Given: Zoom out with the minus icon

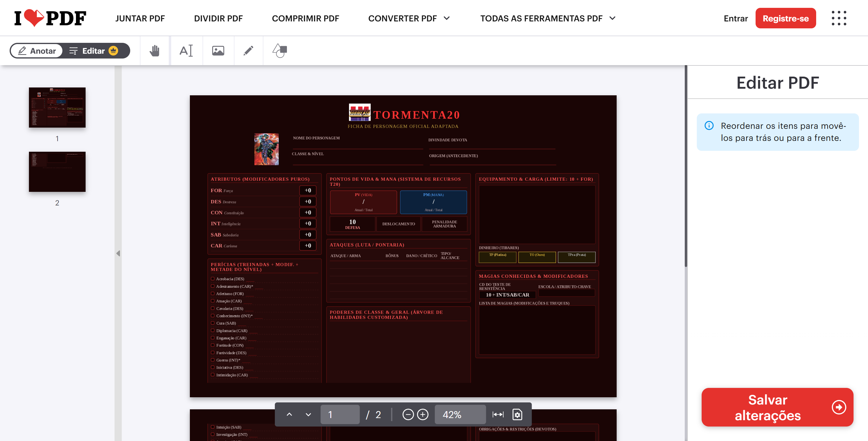Looking at the screenshot, I should click(x=408, y=414).
